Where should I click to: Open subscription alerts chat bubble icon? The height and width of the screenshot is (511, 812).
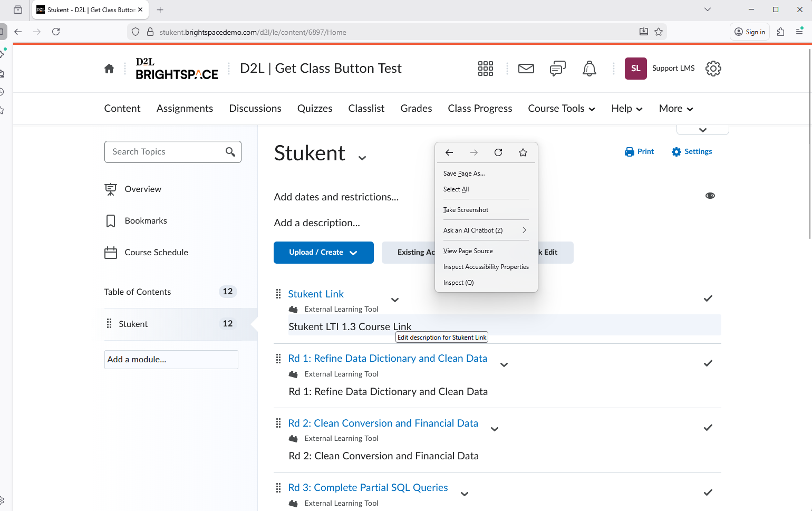pyautogui.click(x=557, y=69)
